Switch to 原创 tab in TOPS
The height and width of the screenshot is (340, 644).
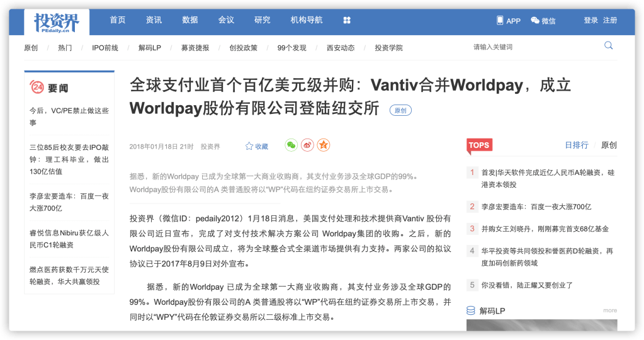coord(609,145)
